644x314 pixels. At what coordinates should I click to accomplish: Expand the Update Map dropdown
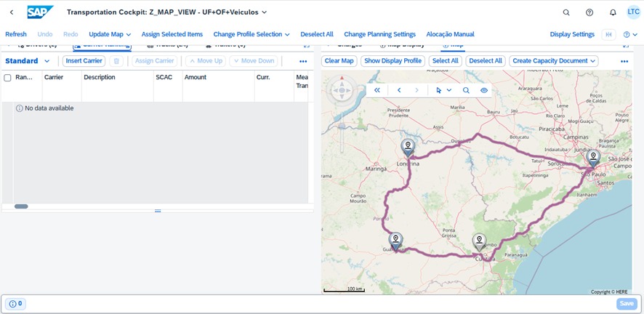coord(110,34)
